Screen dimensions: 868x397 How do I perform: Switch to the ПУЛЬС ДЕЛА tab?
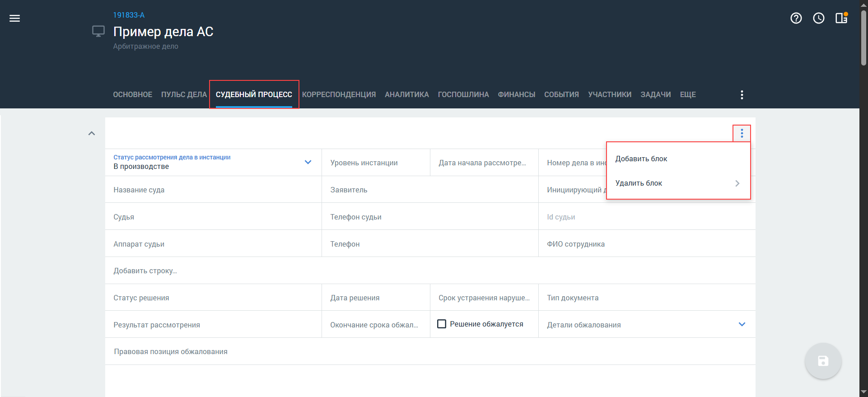pos(184,95)
